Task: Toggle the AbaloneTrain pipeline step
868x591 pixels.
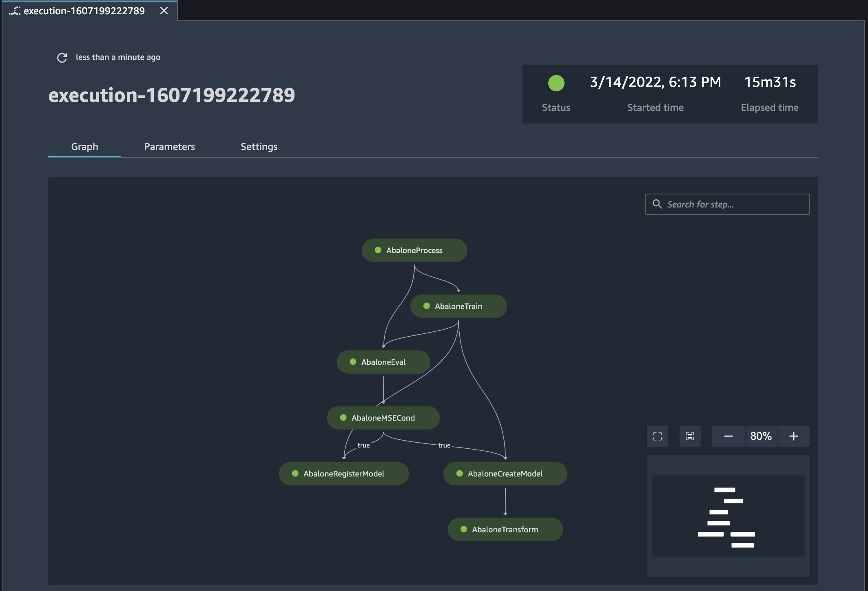Action: 459,306
